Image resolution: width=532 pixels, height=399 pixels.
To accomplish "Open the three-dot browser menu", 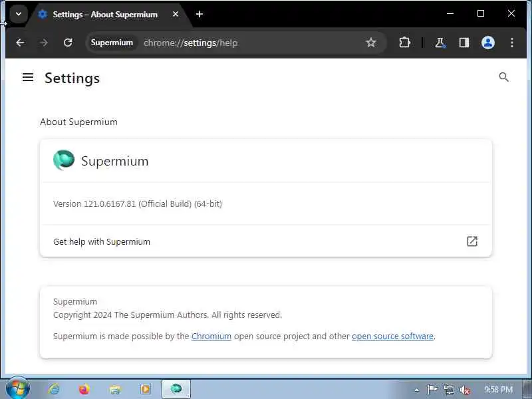I will (x=512, y=43).
